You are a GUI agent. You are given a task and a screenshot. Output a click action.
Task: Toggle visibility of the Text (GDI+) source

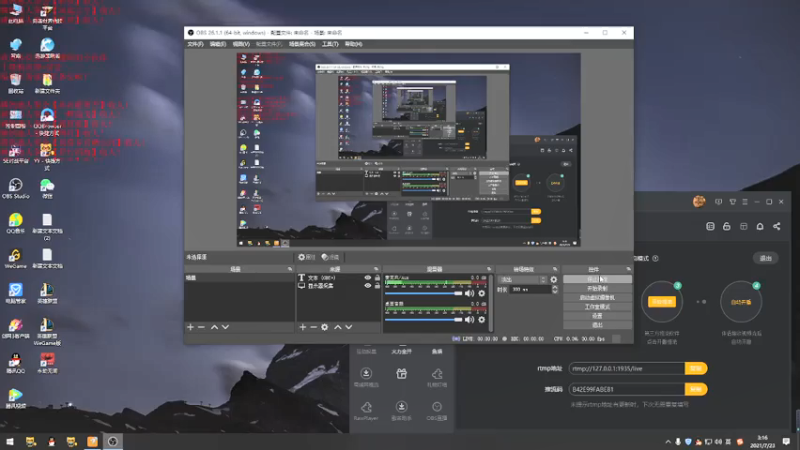(367, 278)
